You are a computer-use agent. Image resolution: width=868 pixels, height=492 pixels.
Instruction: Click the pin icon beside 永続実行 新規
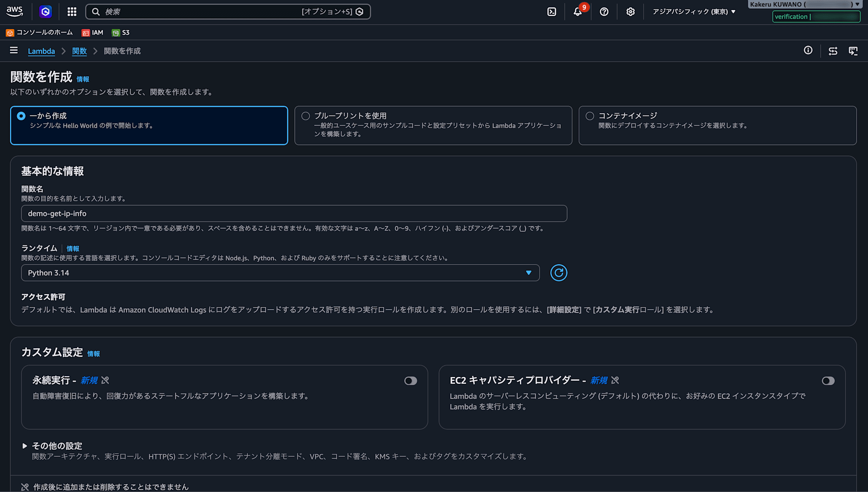(105, 380)
